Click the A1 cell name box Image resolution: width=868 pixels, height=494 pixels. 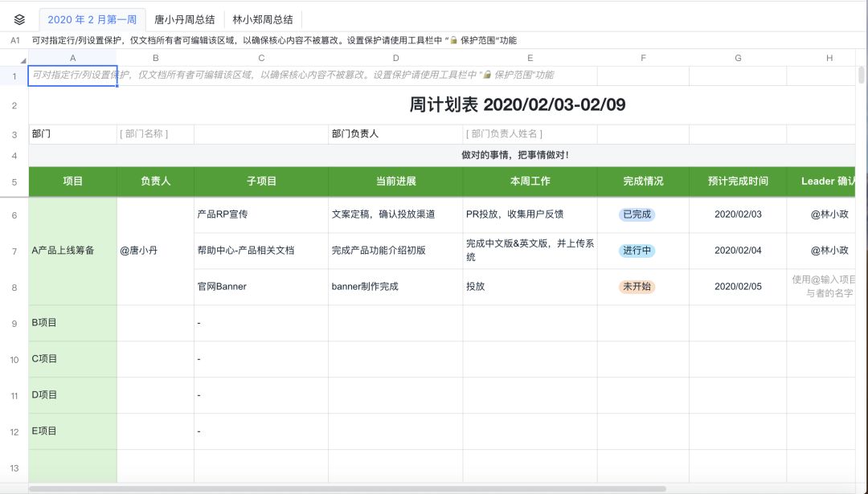click(14, 40)
